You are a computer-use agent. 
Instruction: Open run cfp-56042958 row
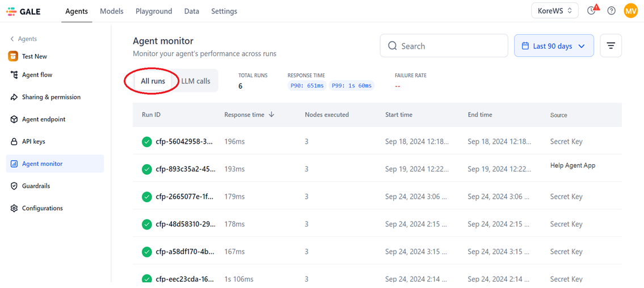[377, 142]
